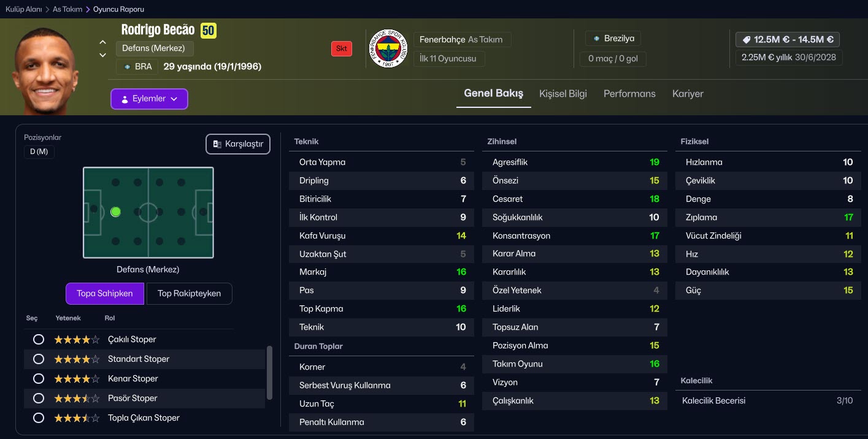Click the Brezilya flag icon
This screenshot has width=868, height=439.
coord(596,39)
